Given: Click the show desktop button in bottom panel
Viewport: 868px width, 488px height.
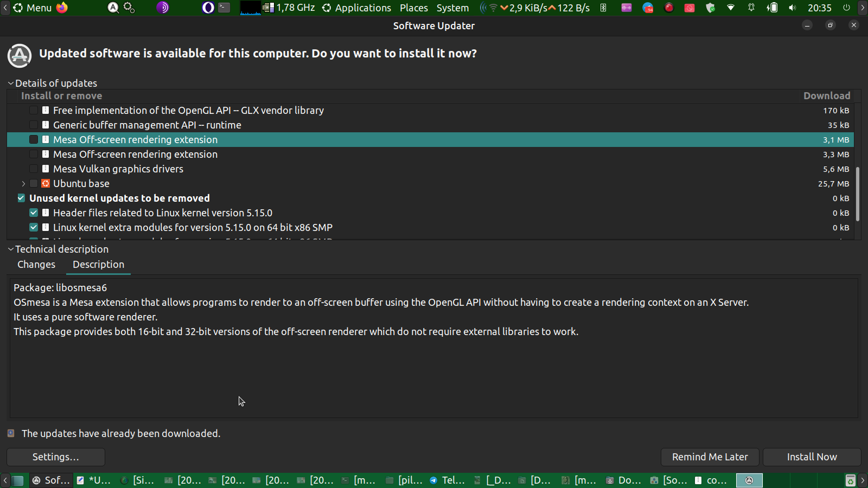Looking at the screenshot, I should pos(18,480).
